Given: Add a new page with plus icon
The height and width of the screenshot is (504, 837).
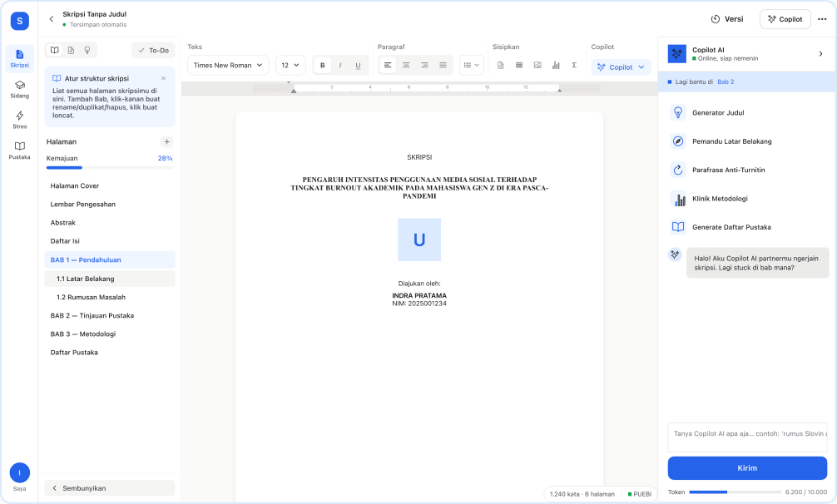Looking at the screenshot, I should click(x=167, y=142).
